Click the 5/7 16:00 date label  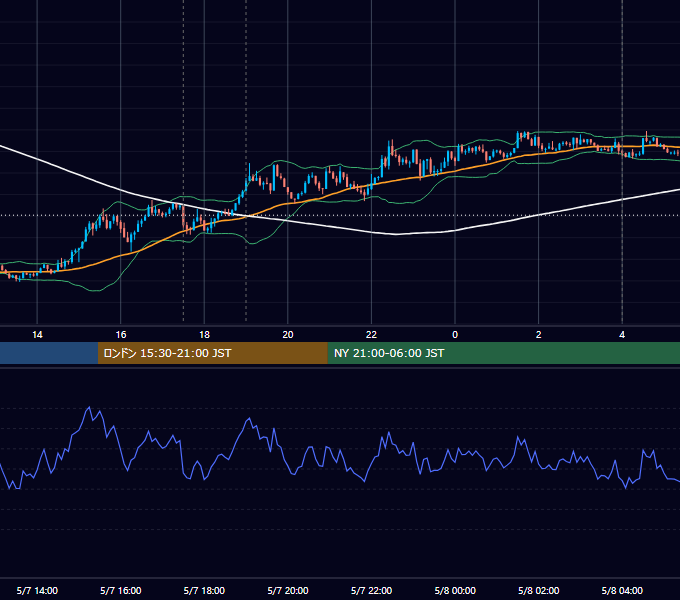121,590
